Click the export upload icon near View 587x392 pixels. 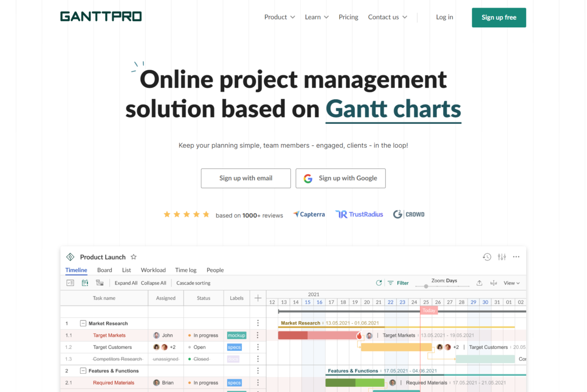tap(479, 283)
